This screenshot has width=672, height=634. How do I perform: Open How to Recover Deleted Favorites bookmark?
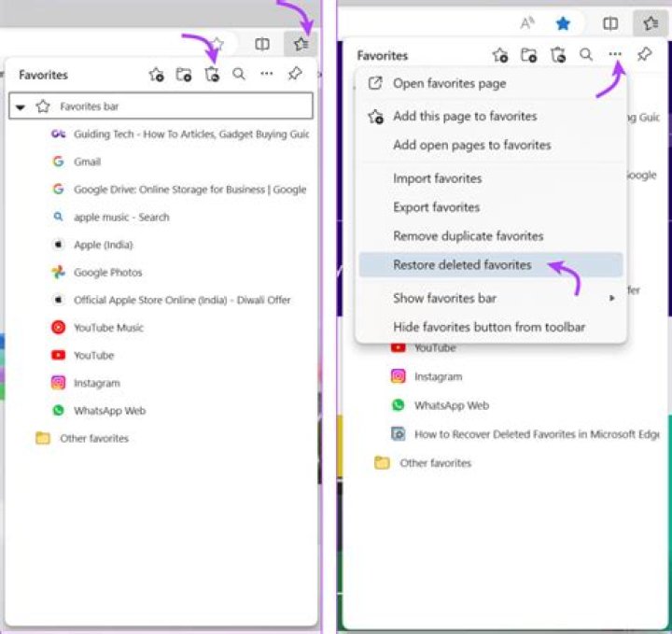click(536, 434)
